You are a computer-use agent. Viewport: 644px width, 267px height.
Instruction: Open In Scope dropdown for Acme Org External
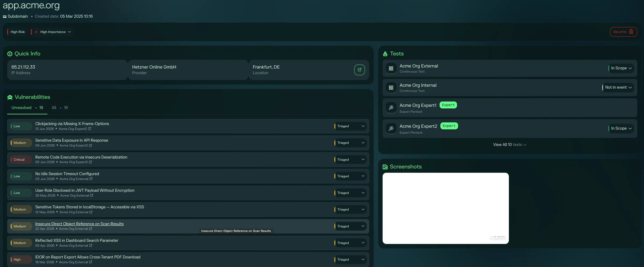click(621, 68)
